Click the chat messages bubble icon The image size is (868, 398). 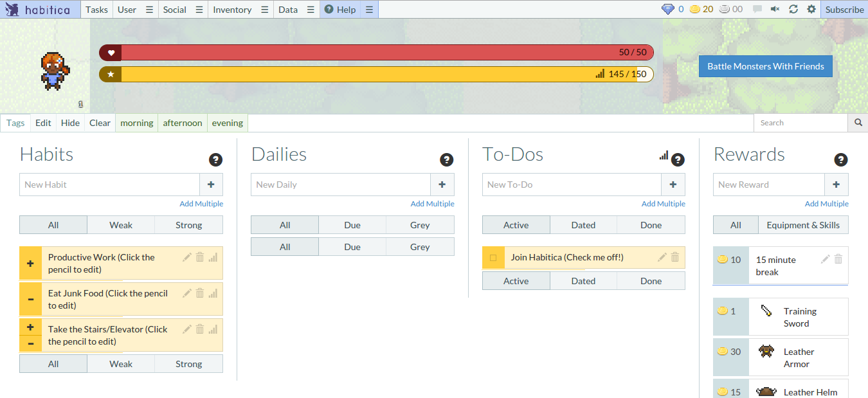[757, 9]
